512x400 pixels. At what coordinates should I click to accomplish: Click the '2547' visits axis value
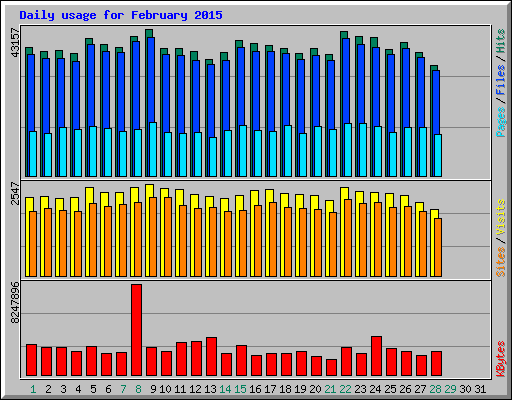point(15,193)
